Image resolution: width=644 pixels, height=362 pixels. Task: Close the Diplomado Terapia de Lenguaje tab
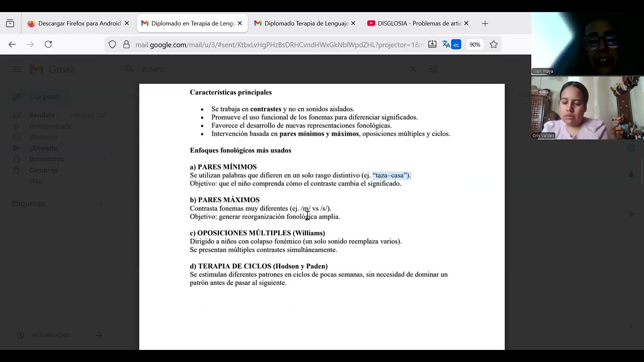coord(353,24)
